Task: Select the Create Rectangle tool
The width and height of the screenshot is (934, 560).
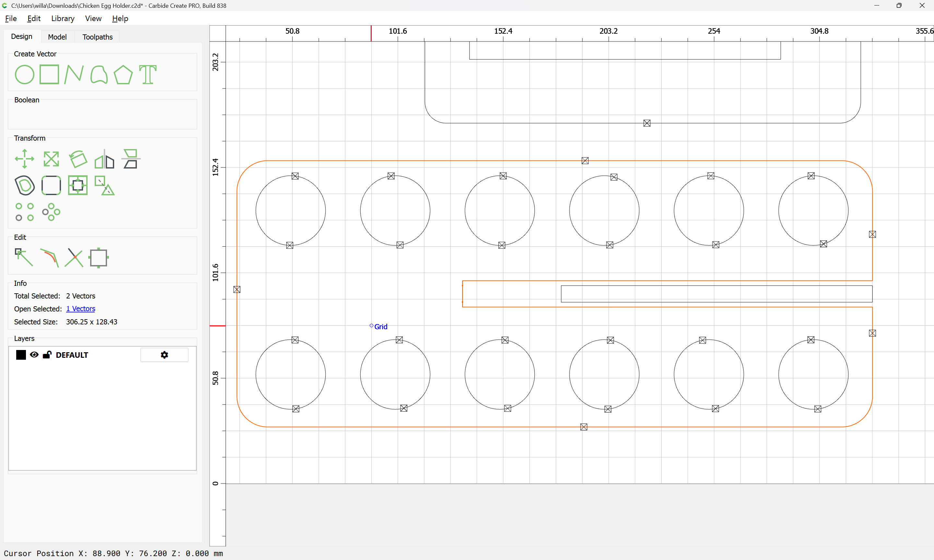Action: 49,74
